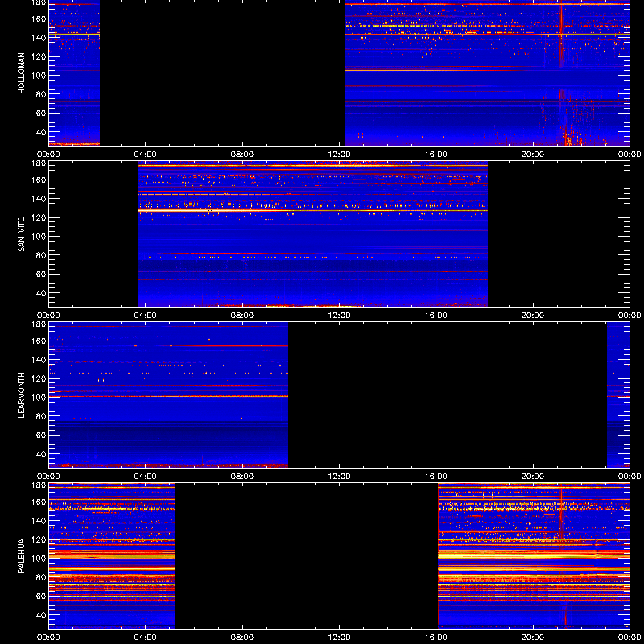
Task: Choose the 08:00 time label below Palehua plot
Action: pyautogui.click(x=242, y=638)
